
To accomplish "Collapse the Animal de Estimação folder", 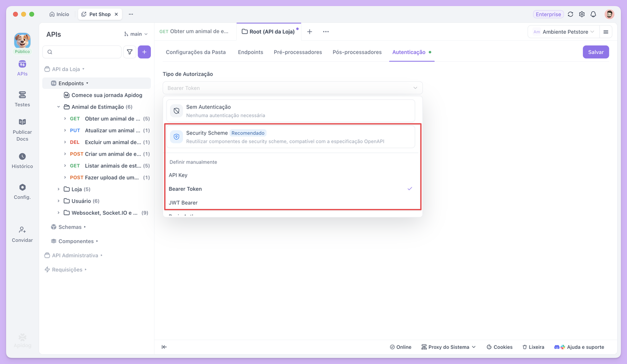I will tap(58, 107).
